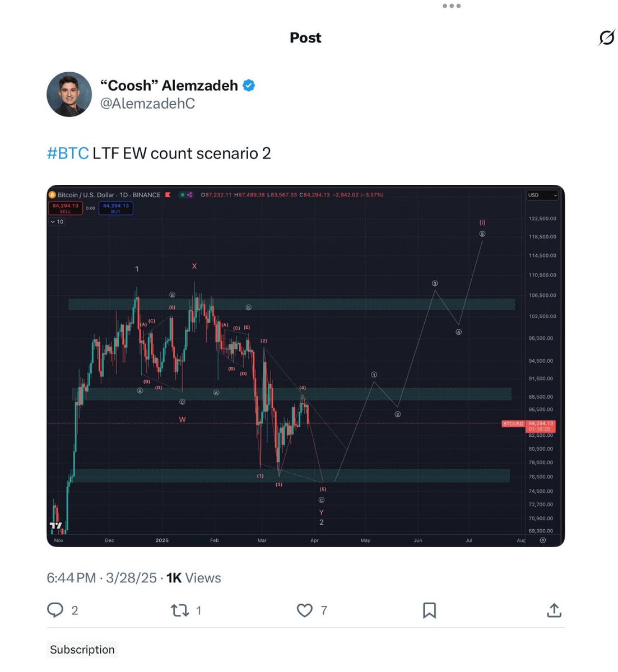Click the red SELL 84,294.13 button

[x=66, y=208]
